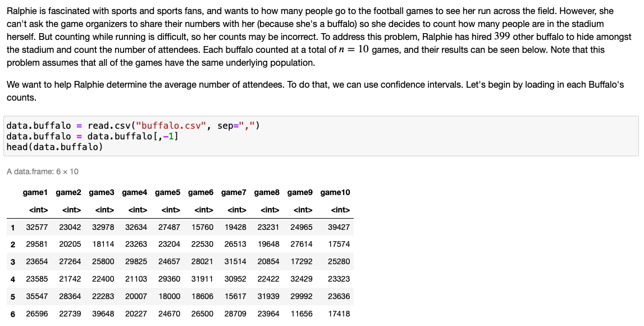Image resolution: width=644 pixels, height=326 pixels.
Task: Click the value 39648 in row 6
Action: tap(102, 314)
